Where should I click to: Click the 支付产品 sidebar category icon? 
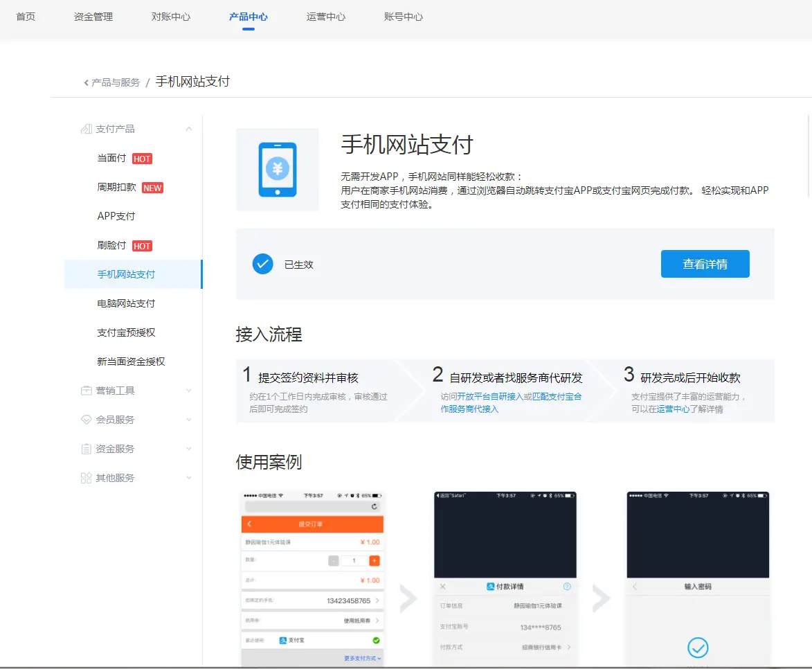(87, 129)
